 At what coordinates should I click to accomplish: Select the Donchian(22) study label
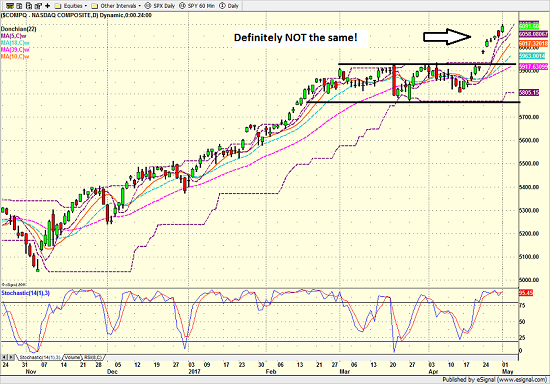tap(18, 29)
